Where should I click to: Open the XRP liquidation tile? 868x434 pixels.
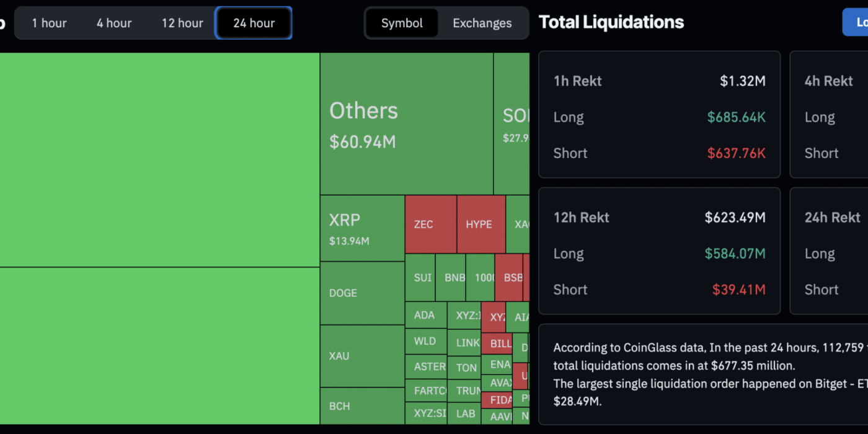(363, 228)
